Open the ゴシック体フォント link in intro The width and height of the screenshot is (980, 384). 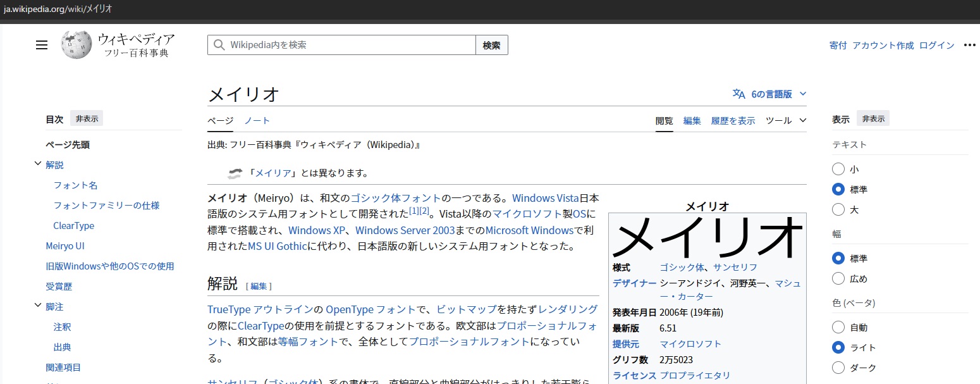click(396, 197)
